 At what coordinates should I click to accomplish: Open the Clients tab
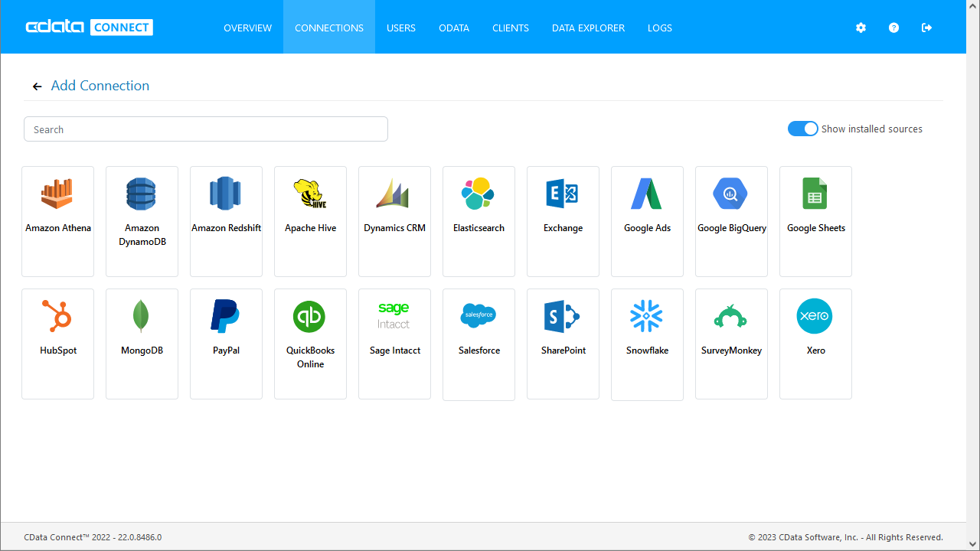click(511, 28)
